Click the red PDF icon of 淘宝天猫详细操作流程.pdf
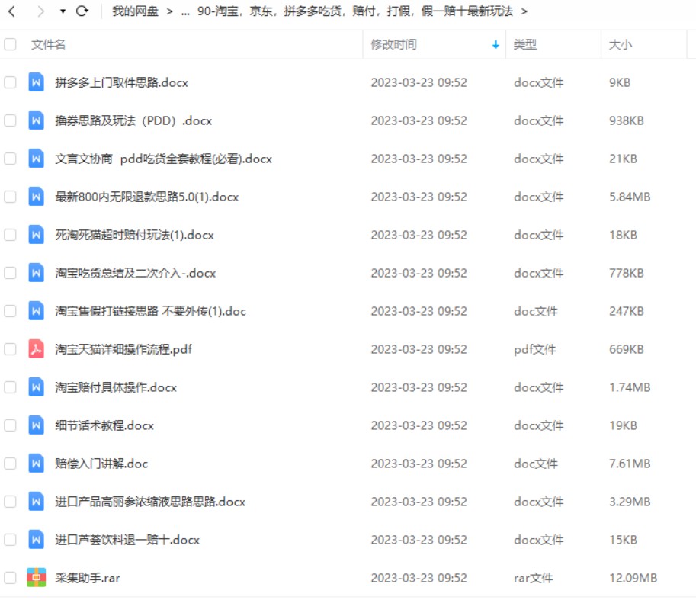696x616 pixels. 37,349
